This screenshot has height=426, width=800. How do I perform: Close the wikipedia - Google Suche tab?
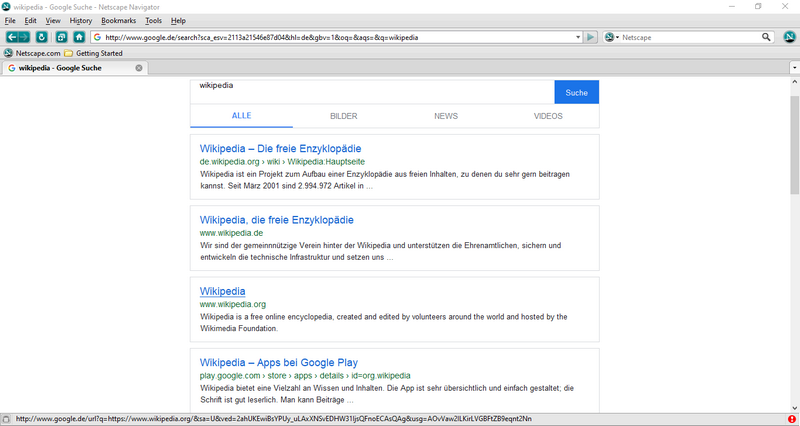pyautogui.click(x=139, y=68)
